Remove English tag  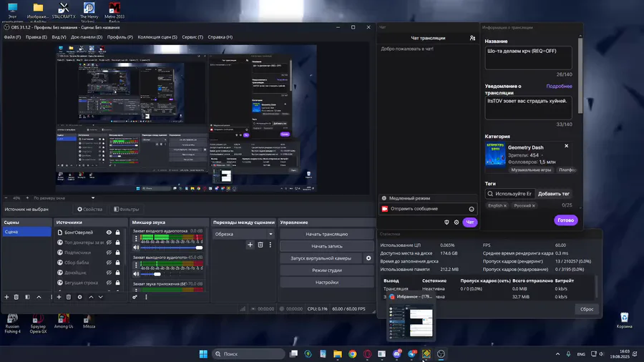505,205
